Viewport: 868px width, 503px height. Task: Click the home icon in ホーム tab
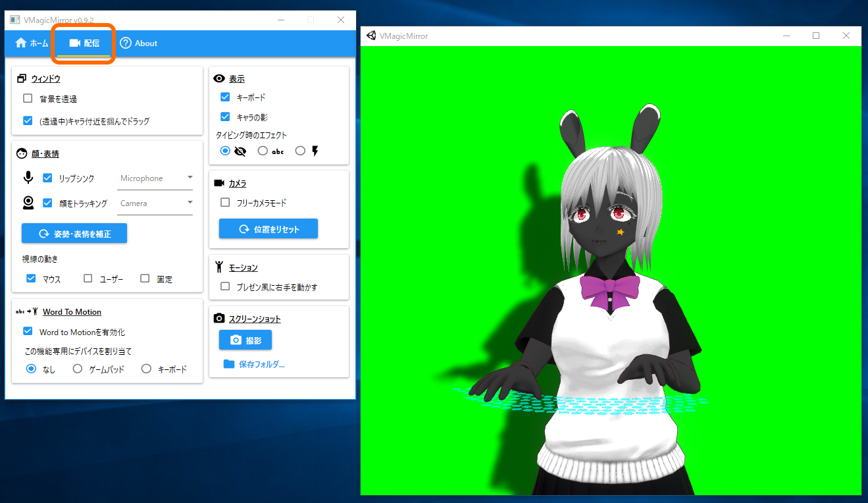21,43
